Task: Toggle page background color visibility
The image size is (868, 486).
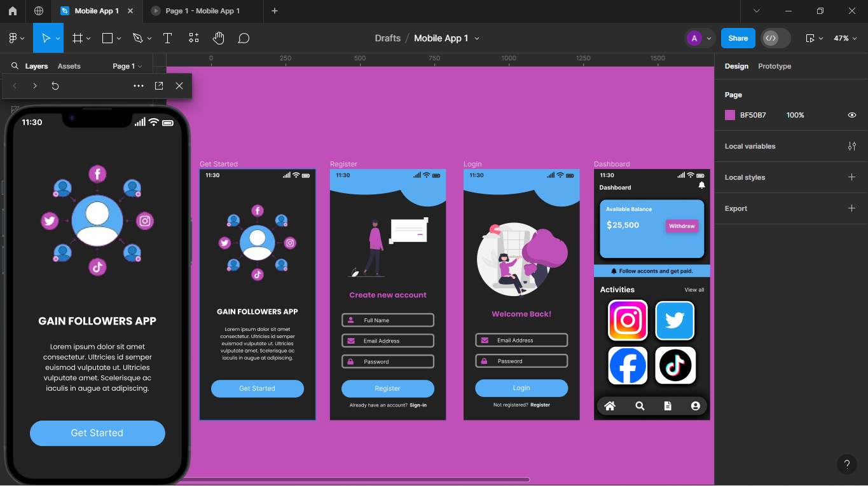Action: point(851,115)
